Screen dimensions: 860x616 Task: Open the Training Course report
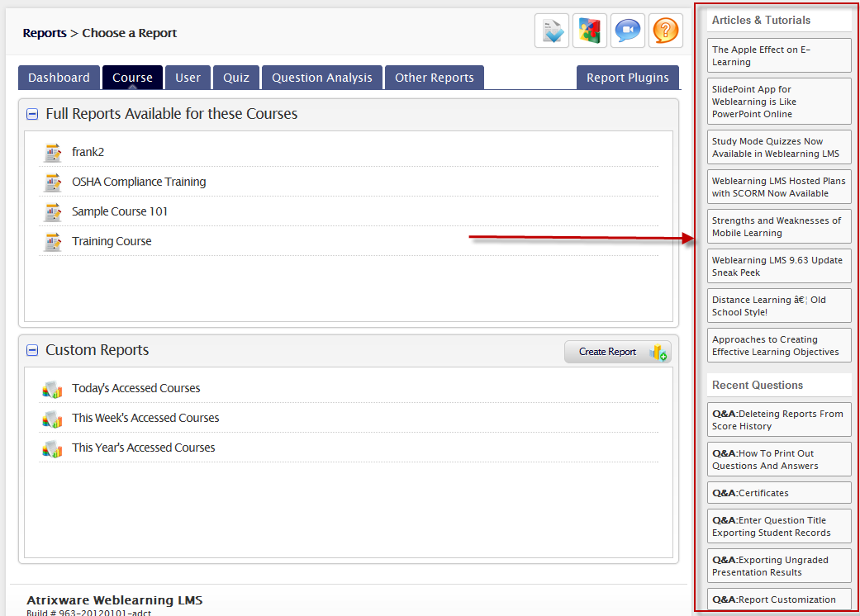(112, 241)
